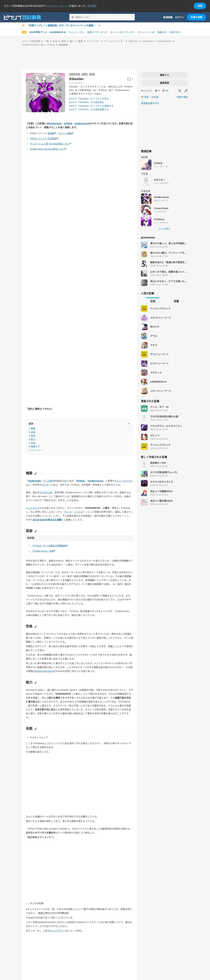Screen dimensions: 210x980
Task: Open プライバシーポリシー link in notice
Action: (58, 6)
